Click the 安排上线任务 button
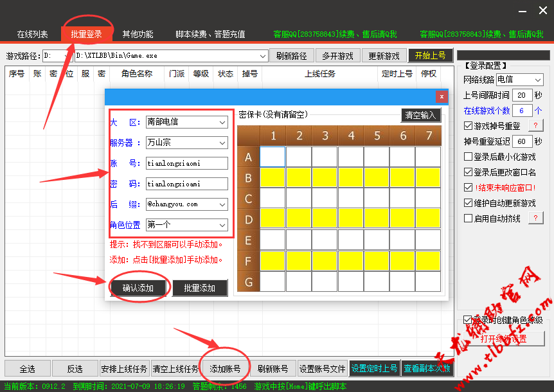Image resolution: width=554 pixels, height=392 pixels. click(x=124, y=369)
